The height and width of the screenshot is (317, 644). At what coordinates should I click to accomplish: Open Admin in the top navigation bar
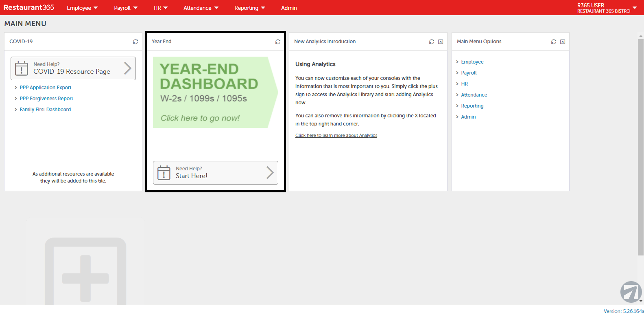pos(289,8)
